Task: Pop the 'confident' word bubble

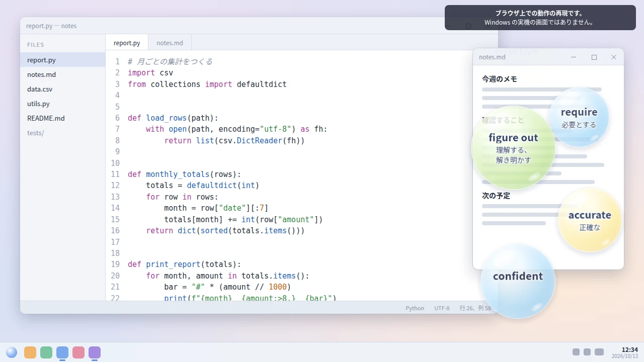Action: click(x=518, y=281)
